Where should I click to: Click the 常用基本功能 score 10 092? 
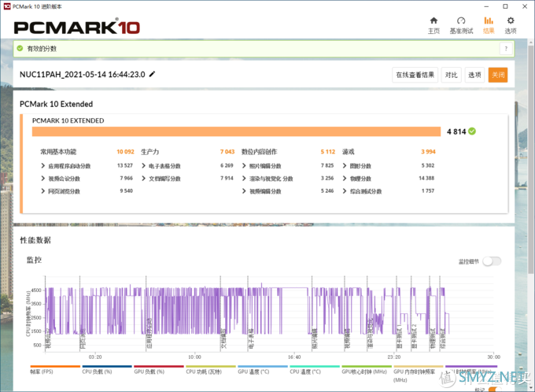pos(125,152)
